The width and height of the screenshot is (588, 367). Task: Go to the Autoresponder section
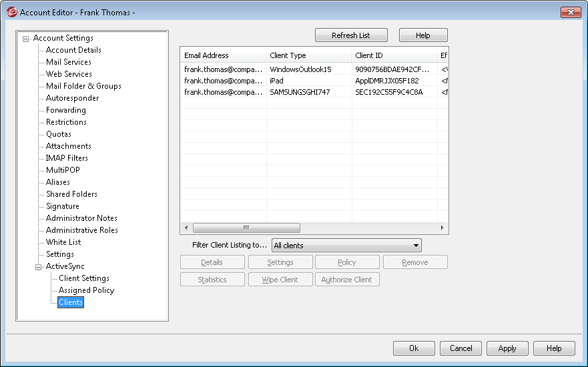pos(72,98)
